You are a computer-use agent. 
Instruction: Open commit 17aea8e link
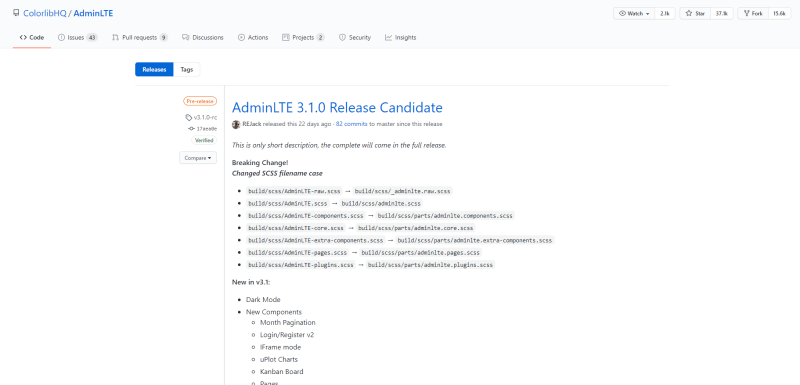[x=203, y=129]
